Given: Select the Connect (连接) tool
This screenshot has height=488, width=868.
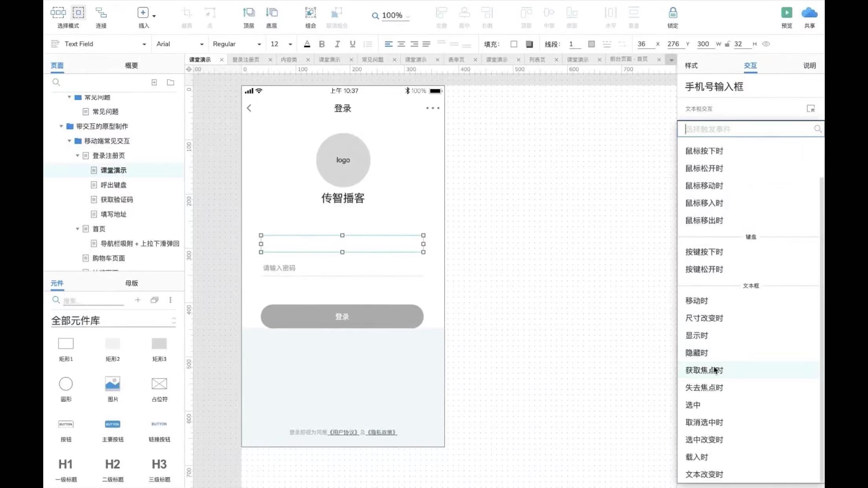Looking at the screenshot, I should click(x=101, y=13).
